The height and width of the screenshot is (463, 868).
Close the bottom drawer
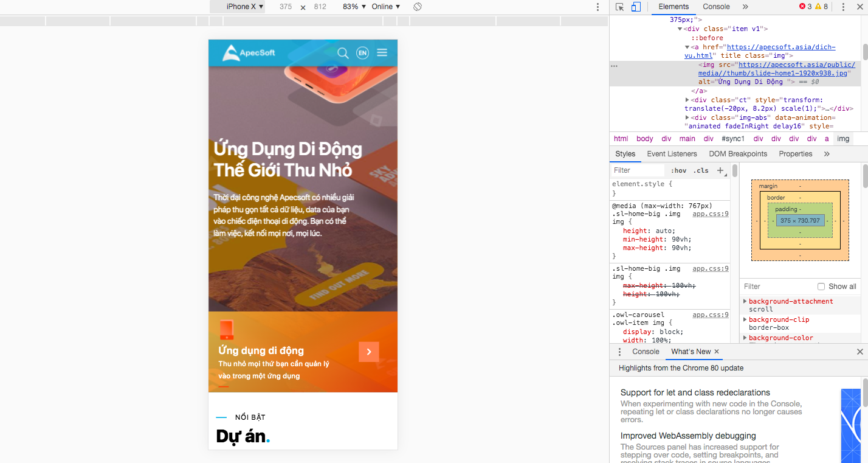point(860,352)
